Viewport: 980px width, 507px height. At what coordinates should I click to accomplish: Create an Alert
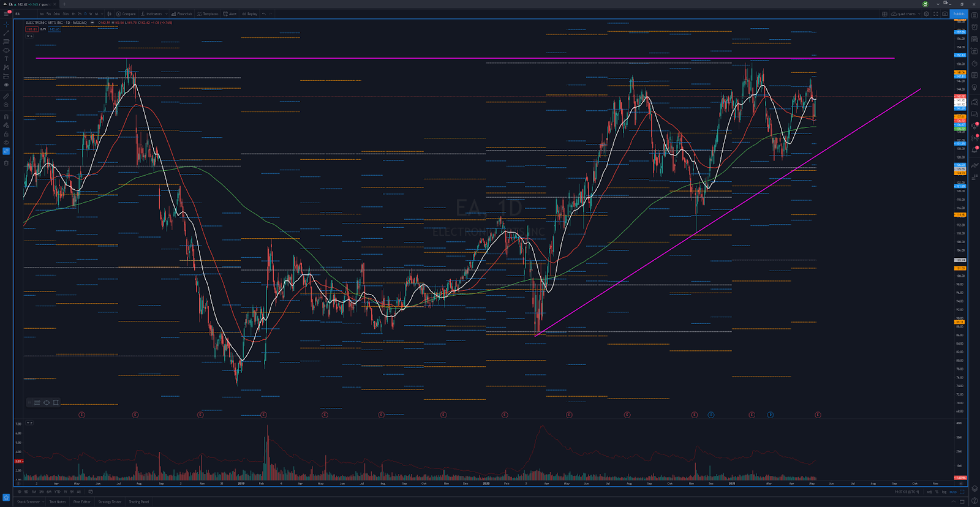[230, 13]
